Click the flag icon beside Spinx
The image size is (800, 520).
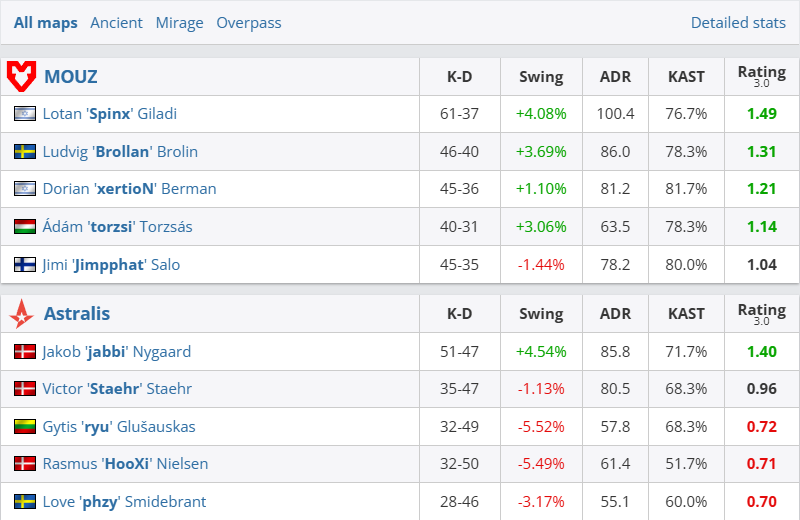(x=25, y=114)
